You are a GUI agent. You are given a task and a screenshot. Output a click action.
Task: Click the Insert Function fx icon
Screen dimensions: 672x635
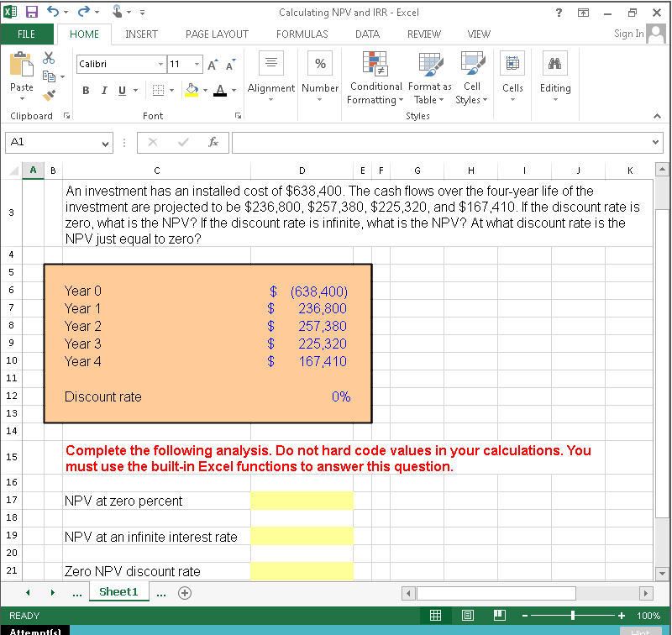pyautogui.click(x=213, y=142)
